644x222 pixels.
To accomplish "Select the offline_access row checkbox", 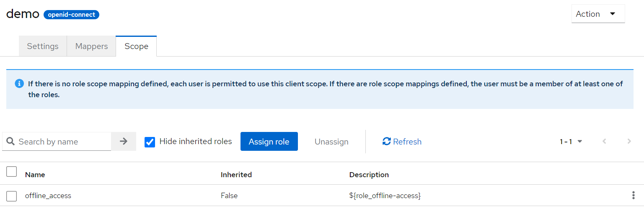I will coord(12,196).
